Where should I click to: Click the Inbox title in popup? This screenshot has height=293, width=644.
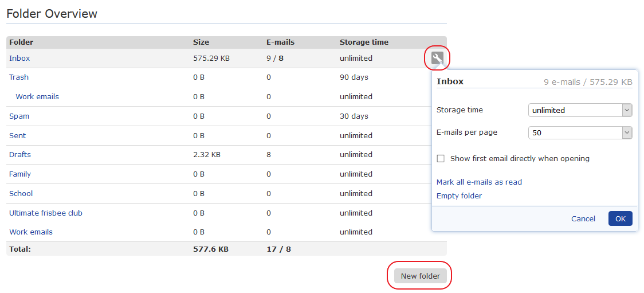point(450,81)
